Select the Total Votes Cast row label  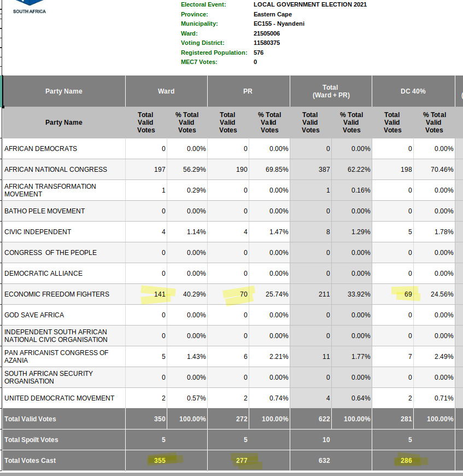tap(30, 461)
